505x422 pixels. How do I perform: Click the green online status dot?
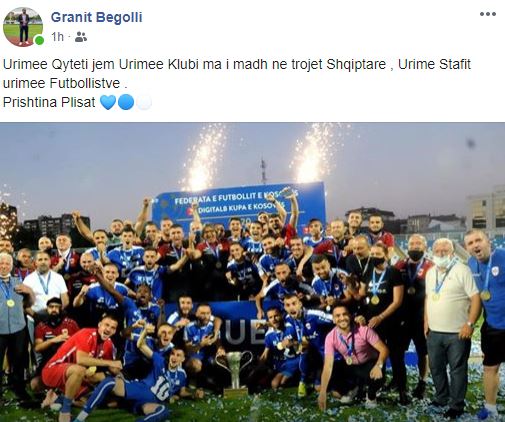(x=39, y=41)
